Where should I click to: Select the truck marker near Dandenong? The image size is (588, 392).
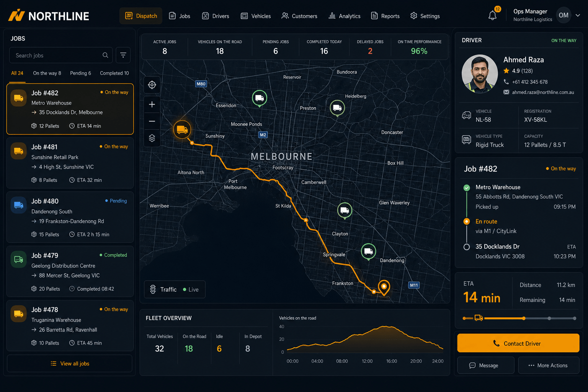tap(369, 251)
